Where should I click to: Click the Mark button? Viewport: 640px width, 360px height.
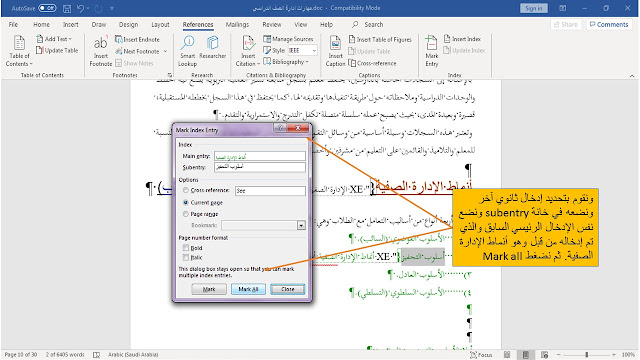[209, 289]
